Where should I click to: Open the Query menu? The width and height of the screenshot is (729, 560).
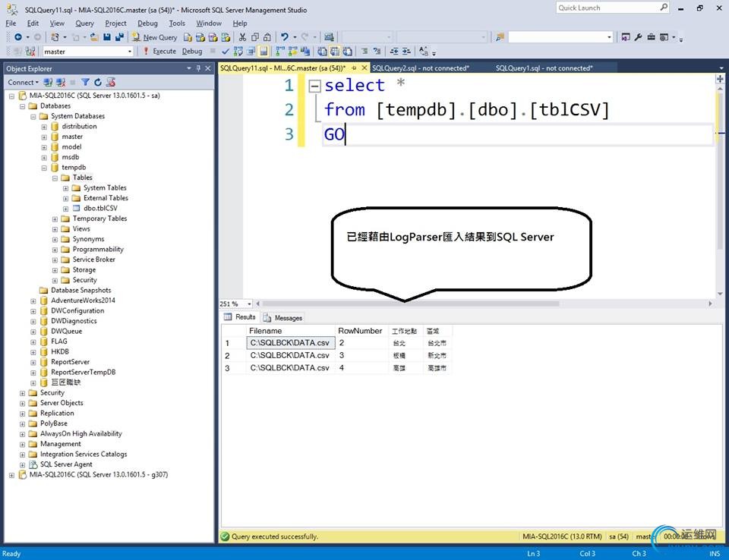pyautogui.click(x=84, y=24)
